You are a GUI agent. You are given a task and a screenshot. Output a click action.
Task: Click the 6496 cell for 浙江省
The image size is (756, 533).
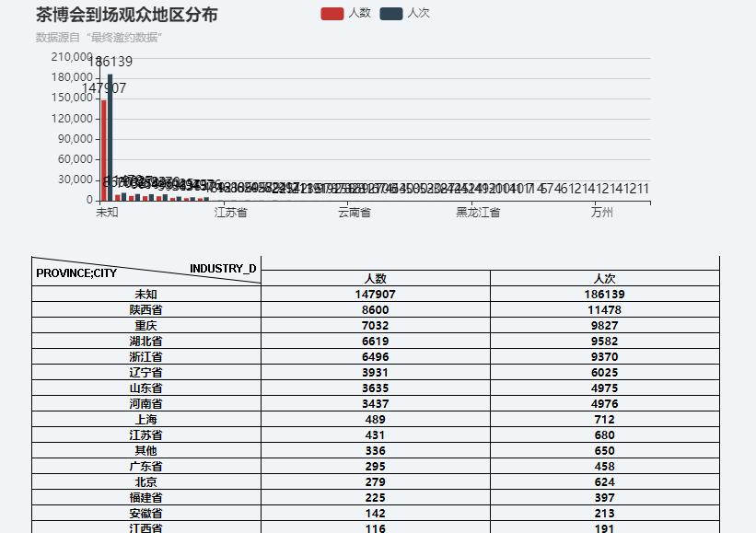coord(375,356)
